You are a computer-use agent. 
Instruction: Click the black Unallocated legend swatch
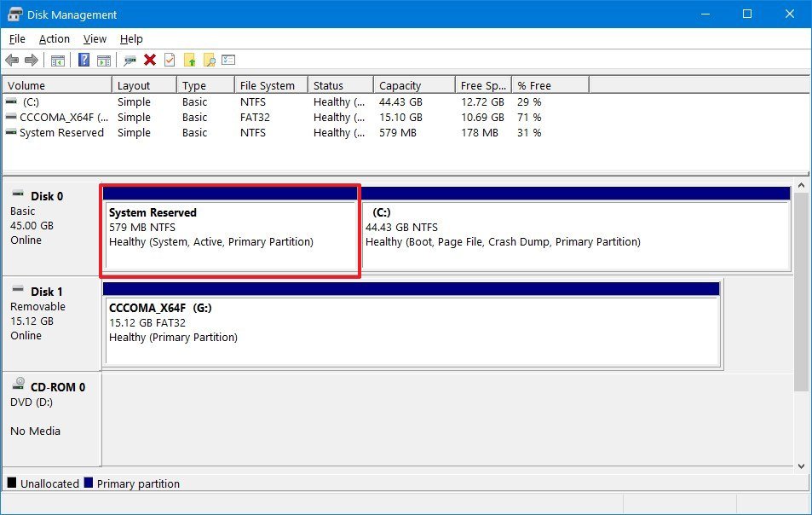pyautogui.click(x=12, y=483)
